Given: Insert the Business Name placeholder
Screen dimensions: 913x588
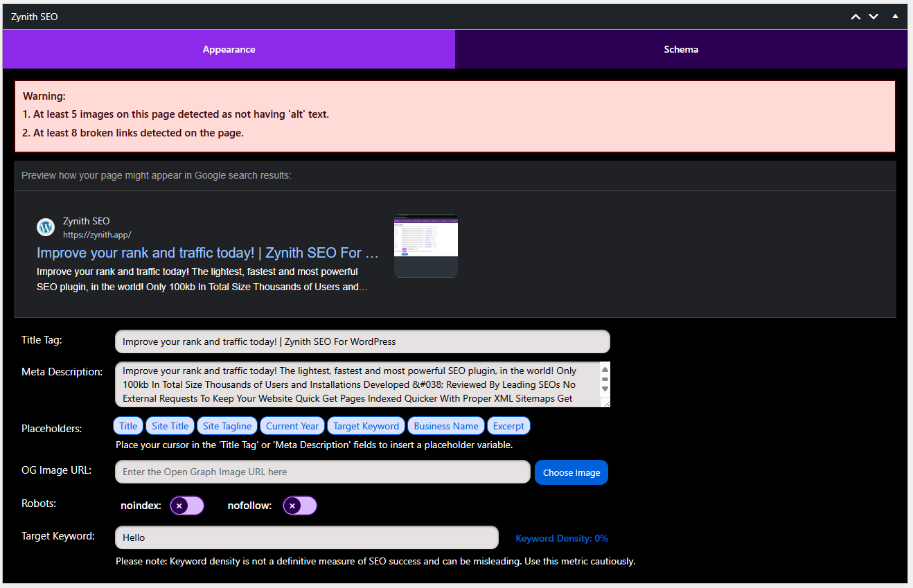Looking at the screenshot, I should pos(445,425).
